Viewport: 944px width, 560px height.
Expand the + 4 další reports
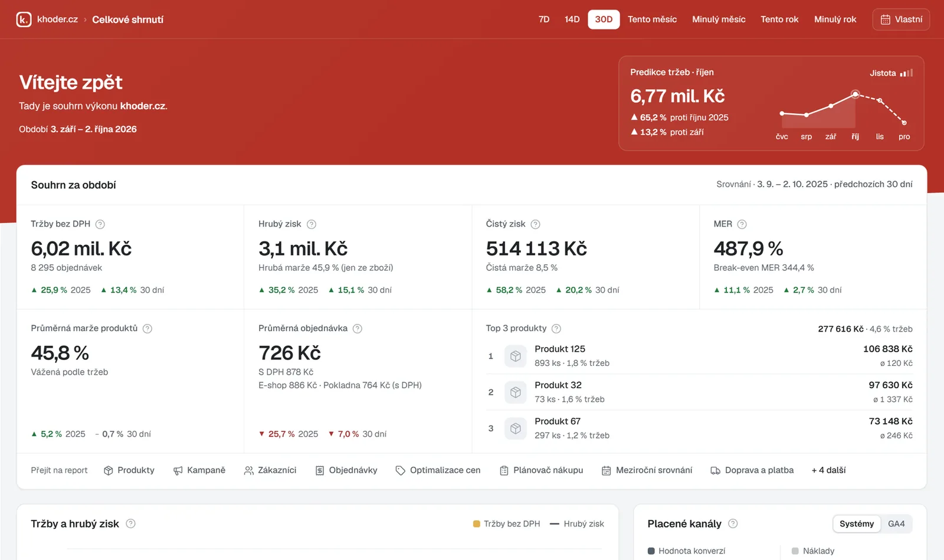(x=828, y=470)
